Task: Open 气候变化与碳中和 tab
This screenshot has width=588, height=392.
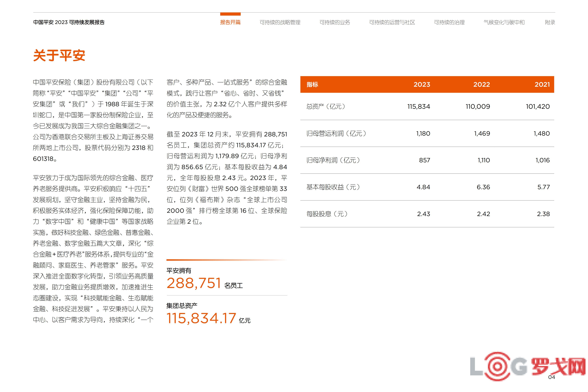Action: click(504, 22)
